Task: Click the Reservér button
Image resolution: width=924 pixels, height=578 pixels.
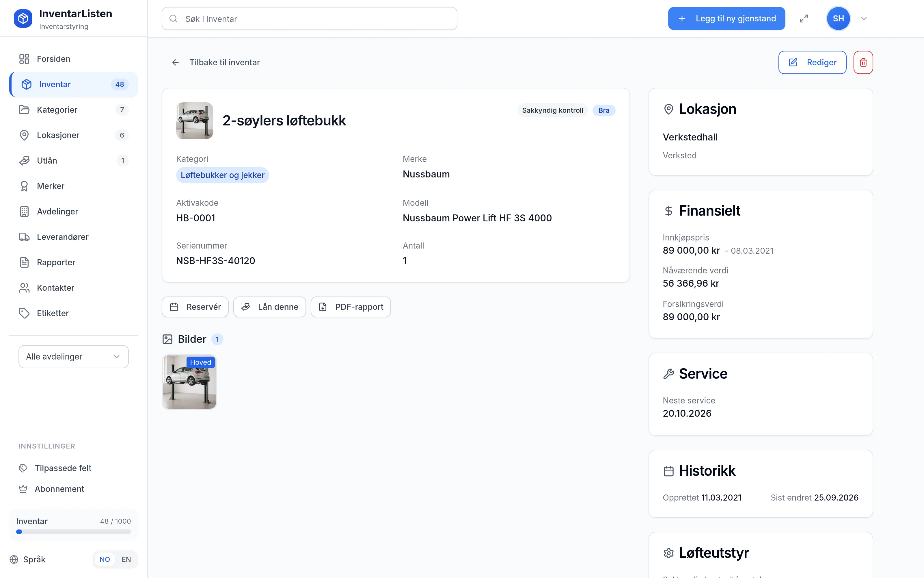Action: click(195, 307)
